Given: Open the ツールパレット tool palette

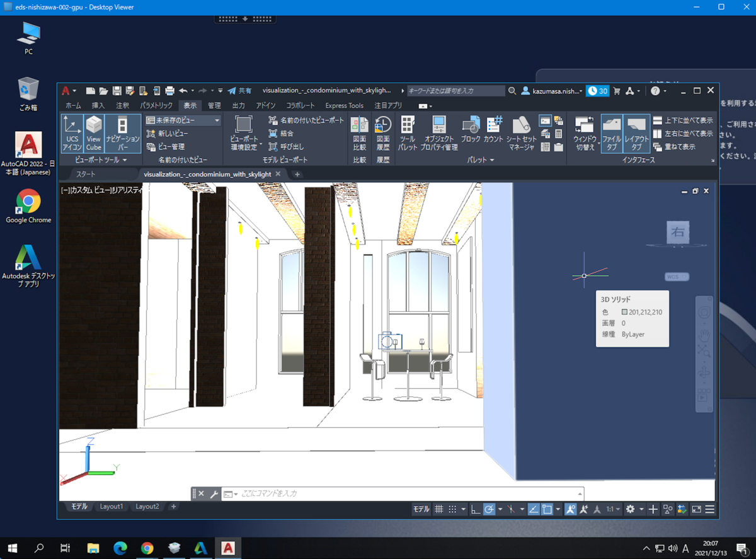Looking at the screenshot, I should (408, 132).
